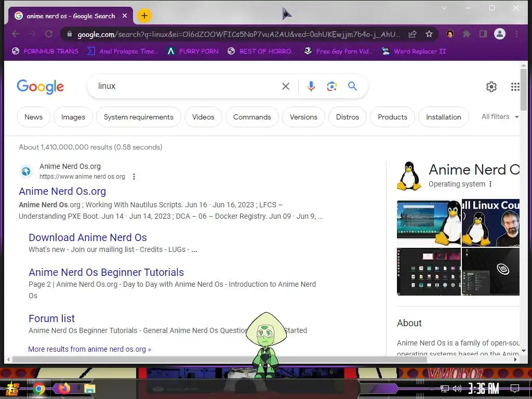Open Google quick settings gear
Screen dimensions: 532x399
[x=491, y=87]
